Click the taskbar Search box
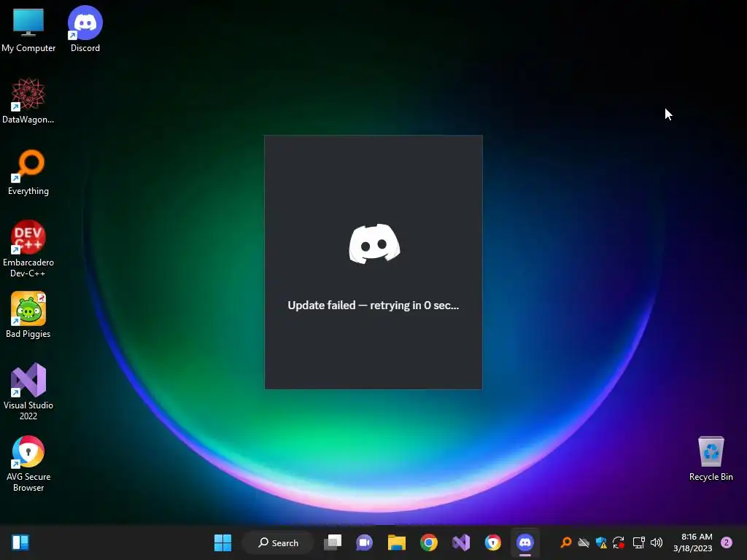The height and width of the screenshot is (560, 747). coord(278,542)
